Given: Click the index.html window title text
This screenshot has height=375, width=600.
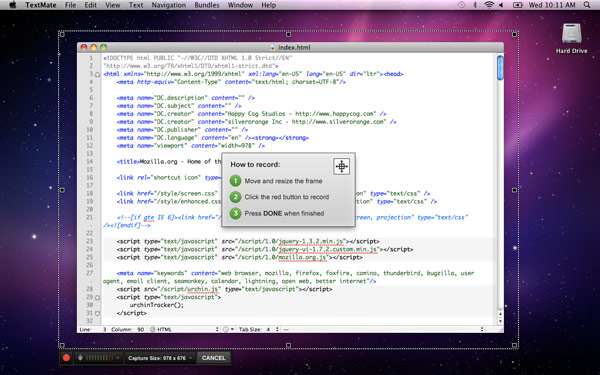Looking at the screenshot, I should click(x=294, y=47).
